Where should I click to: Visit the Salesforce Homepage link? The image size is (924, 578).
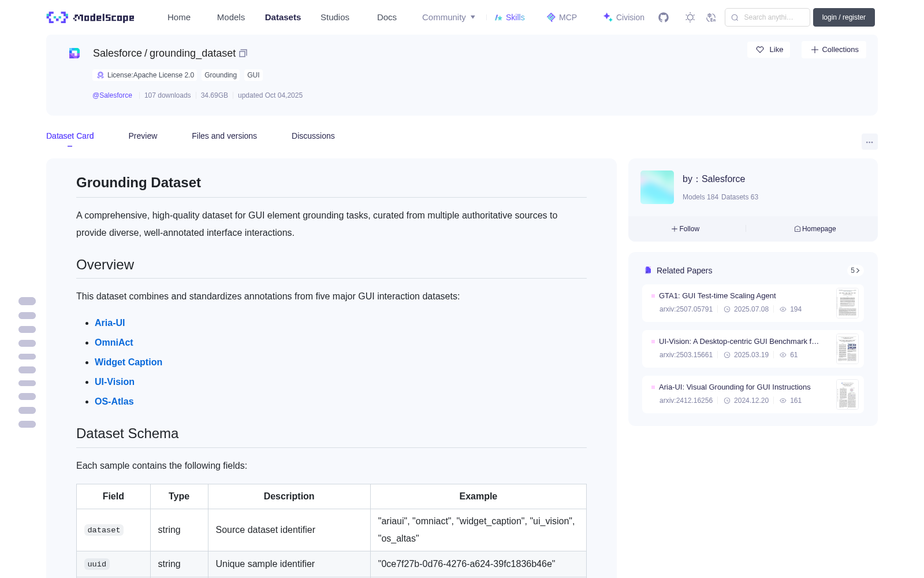click(x=815, y=229)
